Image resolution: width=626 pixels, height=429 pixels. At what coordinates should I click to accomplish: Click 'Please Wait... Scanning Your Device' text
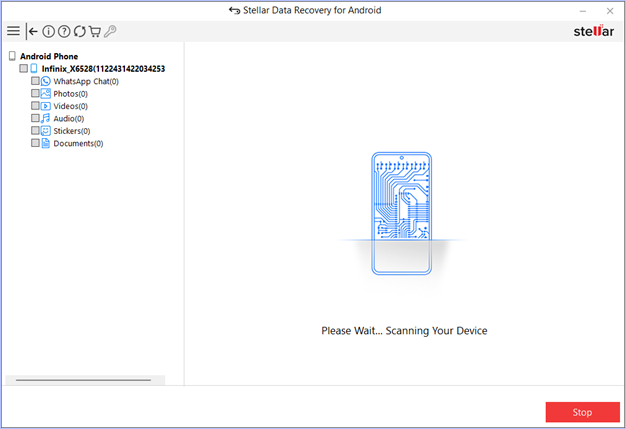404,330
